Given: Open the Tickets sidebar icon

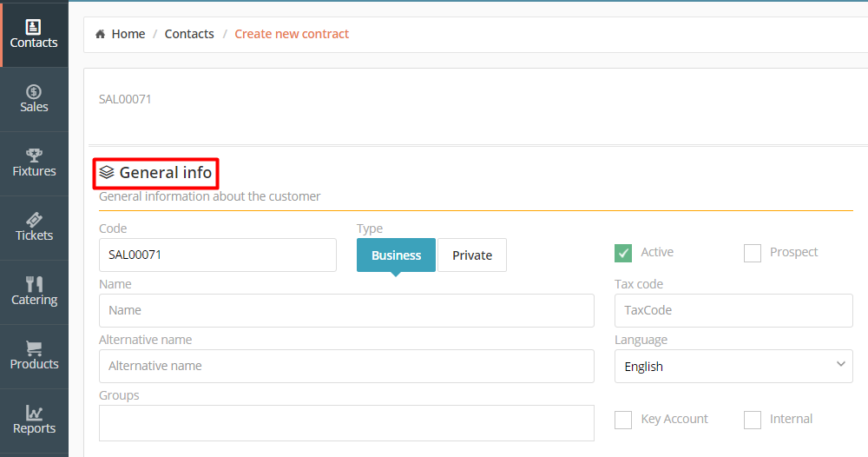Looking at the screenshot, I should (34, 219).
